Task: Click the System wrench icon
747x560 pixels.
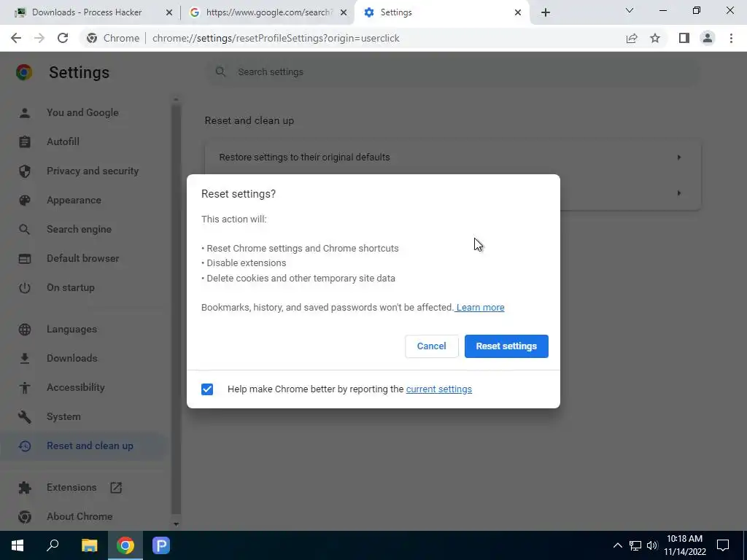Action: 25,416
